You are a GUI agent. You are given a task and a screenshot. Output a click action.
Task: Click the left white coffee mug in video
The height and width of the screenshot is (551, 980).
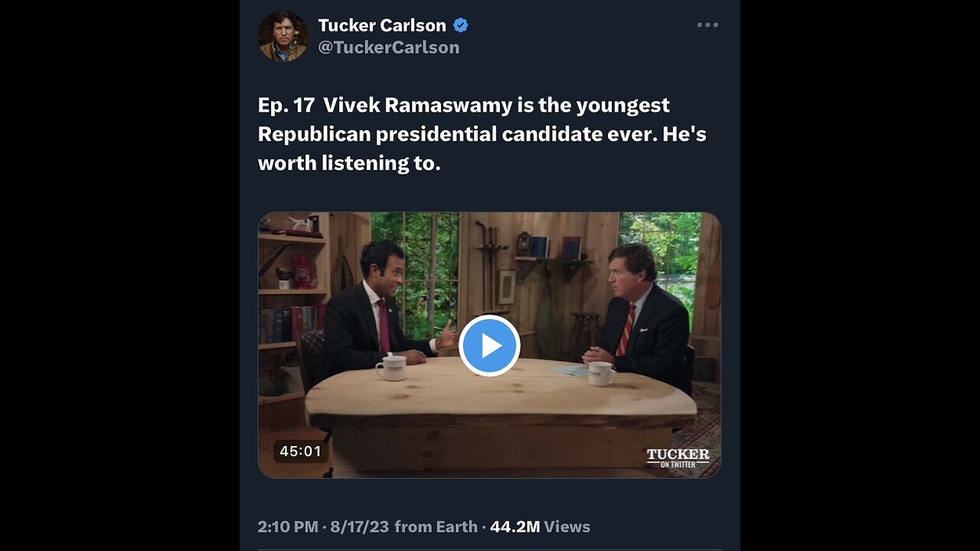coord(391,368)
